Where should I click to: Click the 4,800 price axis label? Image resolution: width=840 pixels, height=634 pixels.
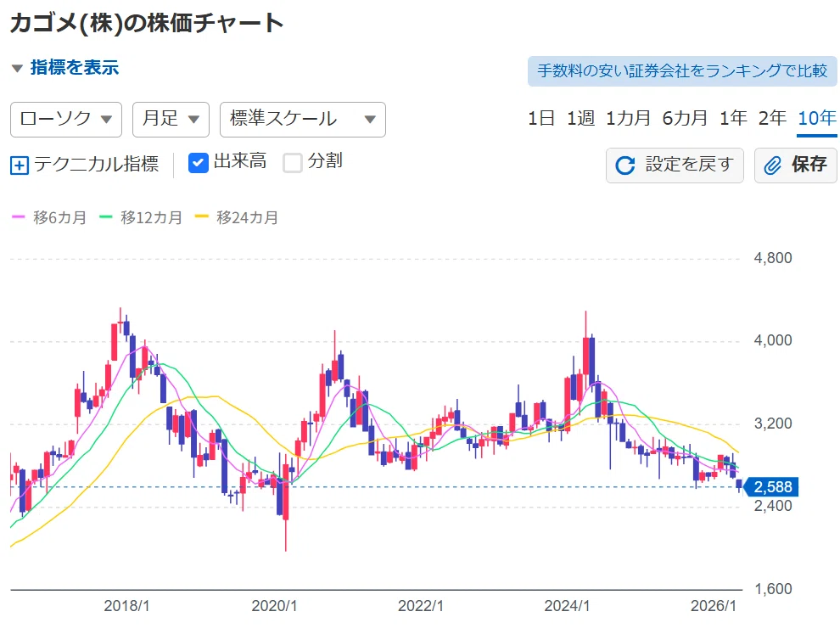click(773, 258)
